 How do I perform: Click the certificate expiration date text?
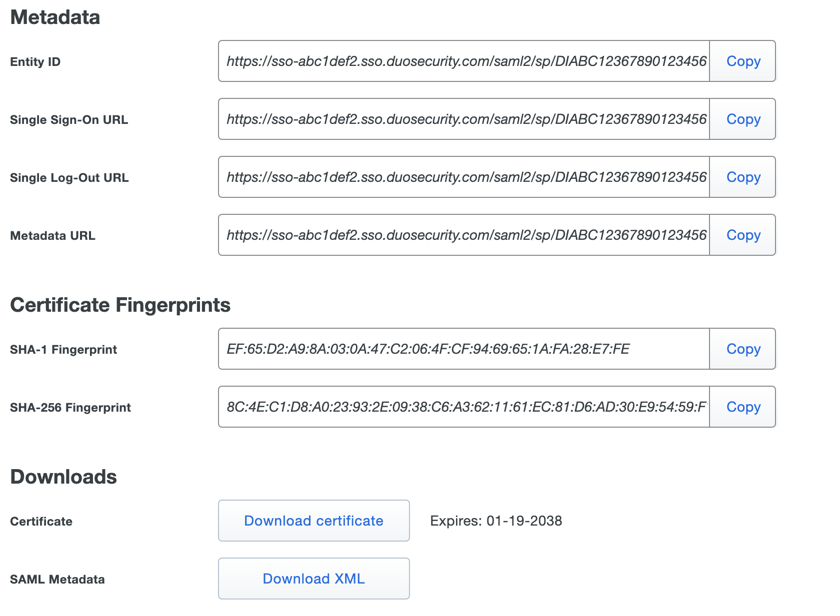tap(496, 521)
